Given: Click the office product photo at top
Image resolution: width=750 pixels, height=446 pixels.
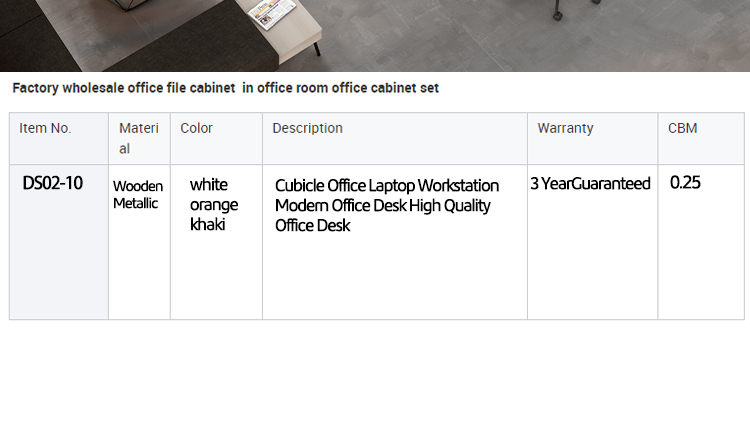Looking at the screenshot, I should pyautogui.click(x=375, y=36).
